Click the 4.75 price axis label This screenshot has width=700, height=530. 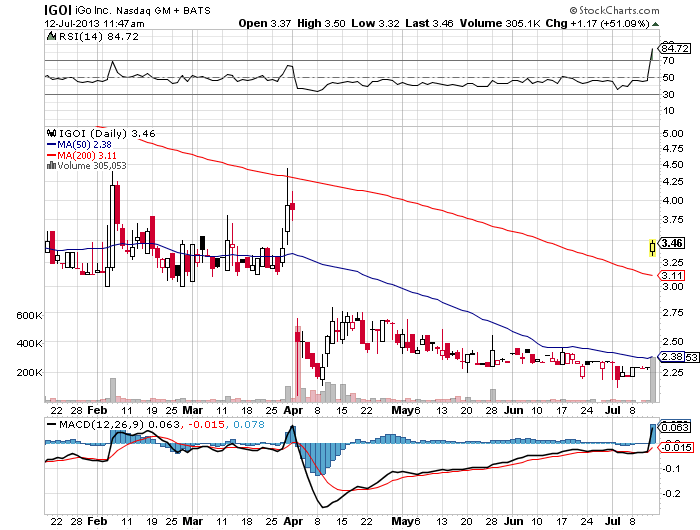[x=672, y=149]
